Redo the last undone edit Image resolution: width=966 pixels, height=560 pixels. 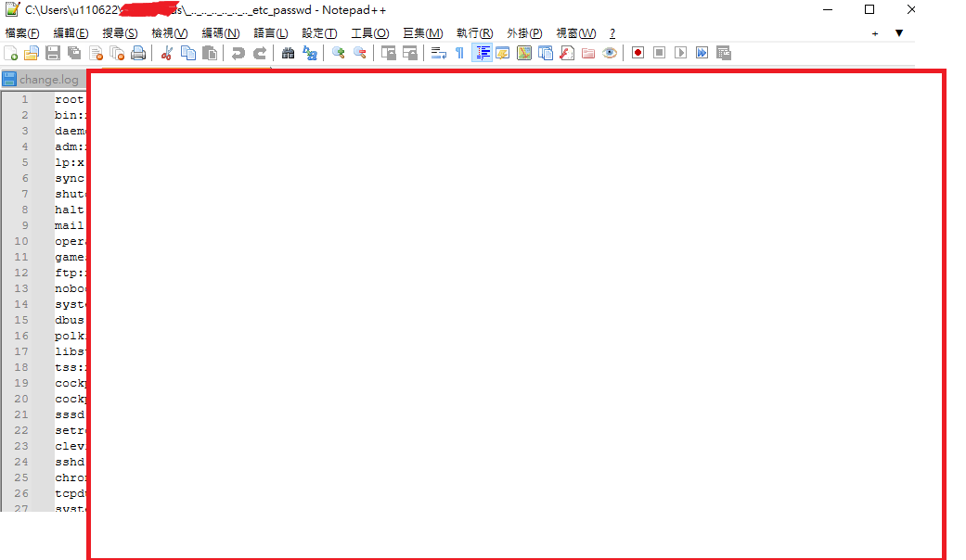point(260,53)
